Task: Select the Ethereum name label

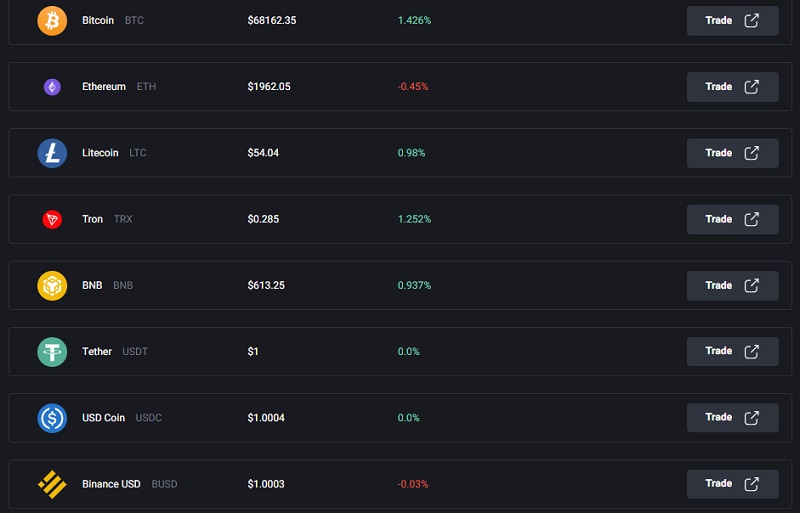Action: (x=104, y=87)
